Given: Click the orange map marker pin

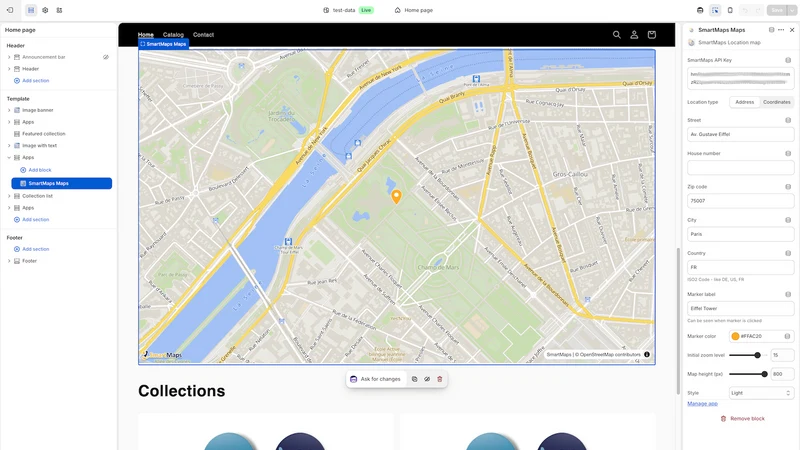Looking at the screenshot, I should pos(396,196).
